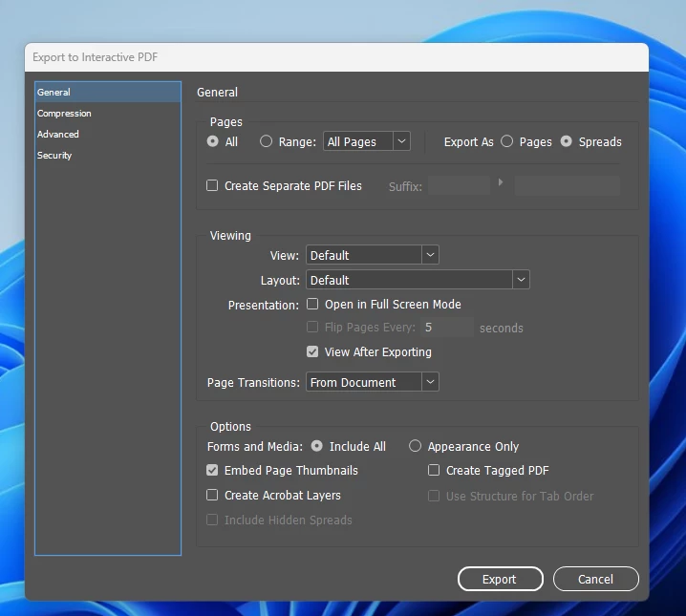Enable Create Acrobat Layers
Viewport: 686px width, 616px height.
tap(212, 495)
